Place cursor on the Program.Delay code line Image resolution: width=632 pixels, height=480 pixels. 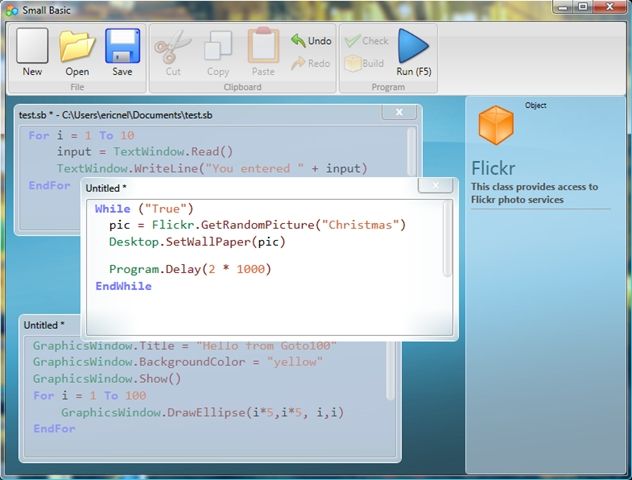pyautogui.click(x=190, y=269)
